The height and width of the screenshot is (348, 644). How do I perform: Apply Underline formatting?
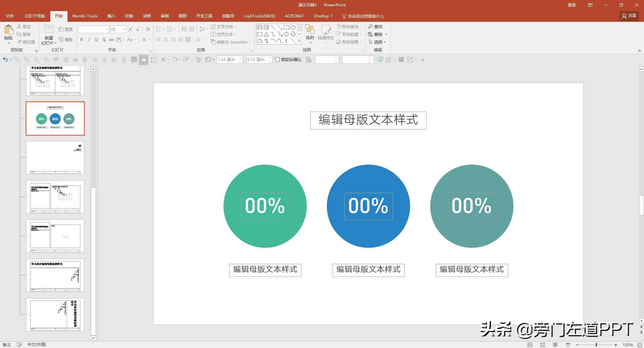point(96,40)
